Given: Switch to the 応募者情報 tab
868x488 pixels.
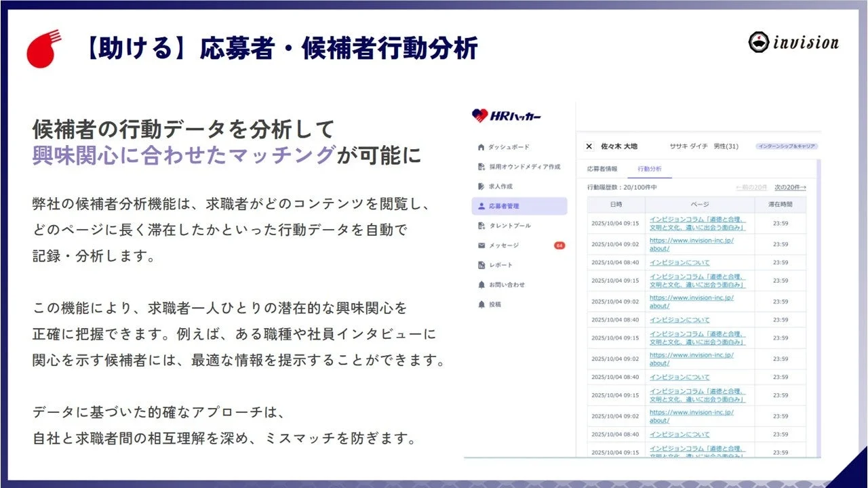Looking at the screenshot, I should click(x=603, y=167).
